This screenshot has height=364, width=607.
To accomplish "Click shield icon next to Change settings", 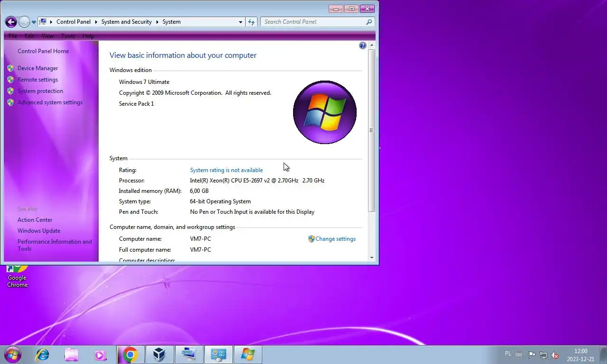I will [x=311, y=239].
